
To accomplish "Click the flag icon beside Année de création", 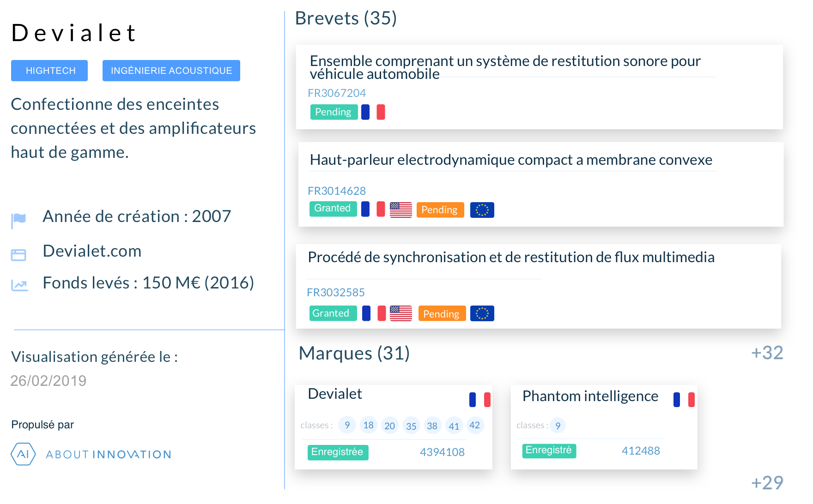I will click(19, 220).
